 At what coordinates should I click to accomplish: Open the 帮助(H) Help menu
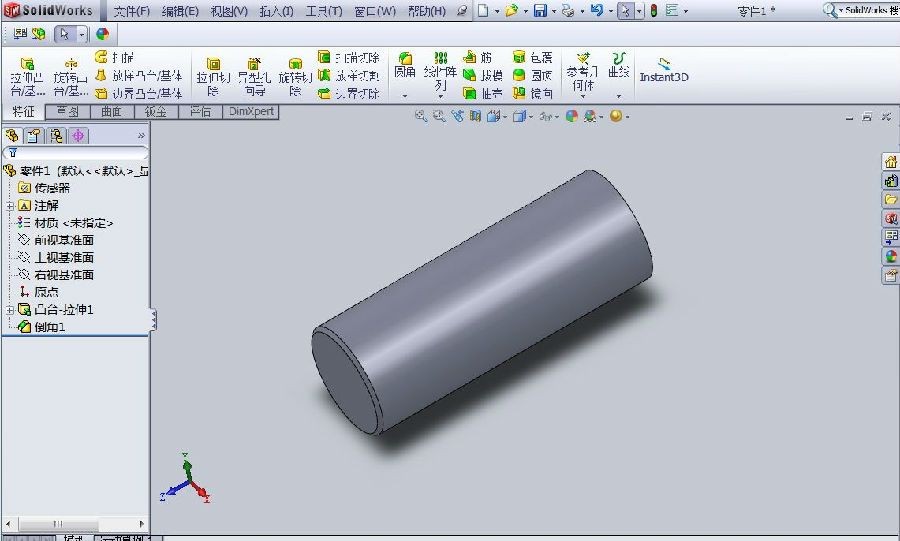coord(427,11)
